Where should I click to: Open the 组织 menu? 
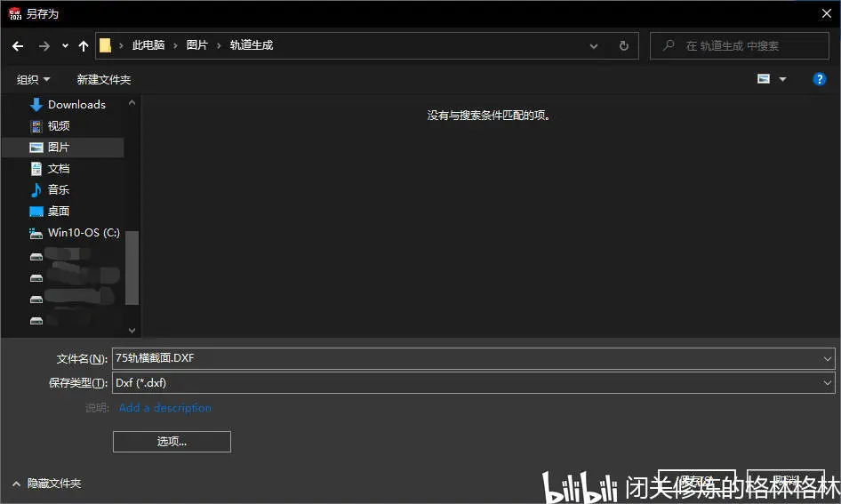point(33,79)
